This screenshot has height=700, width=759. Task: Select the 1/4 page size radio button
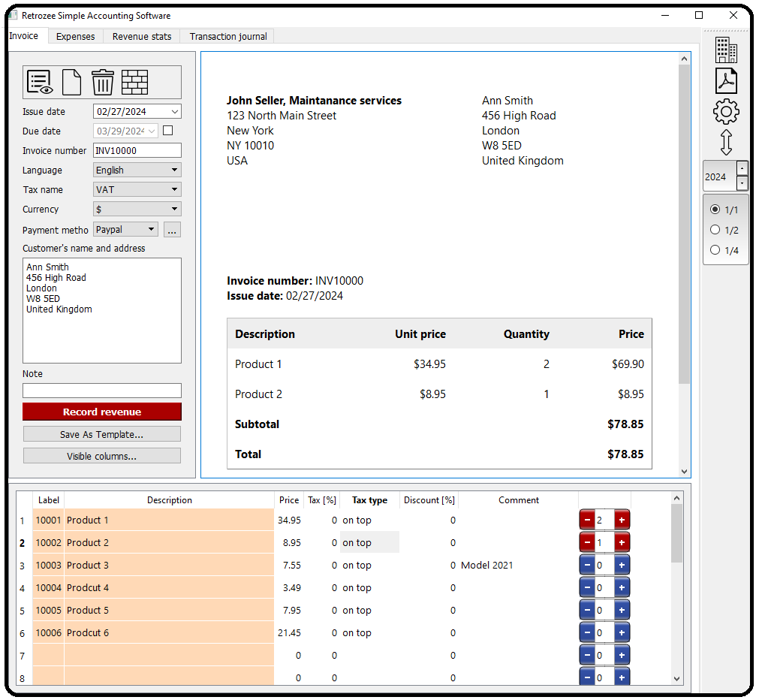715,250
